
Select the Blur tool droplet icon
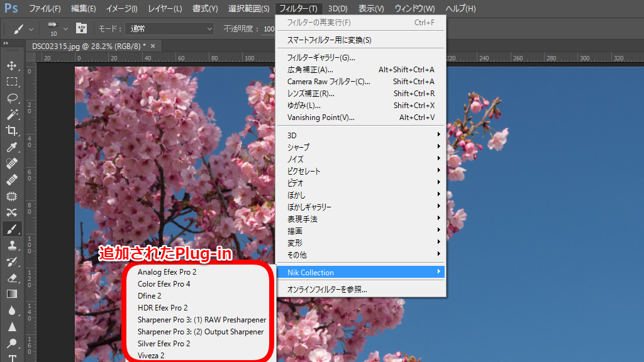click(12, 310)
